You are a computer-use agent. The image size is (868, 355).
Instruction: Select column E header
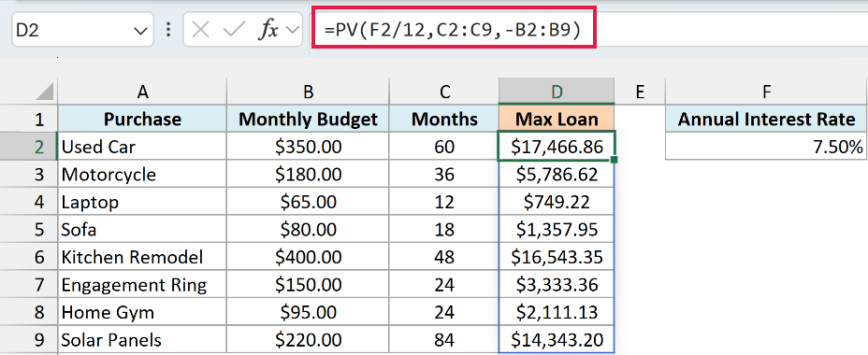point(640,92)
